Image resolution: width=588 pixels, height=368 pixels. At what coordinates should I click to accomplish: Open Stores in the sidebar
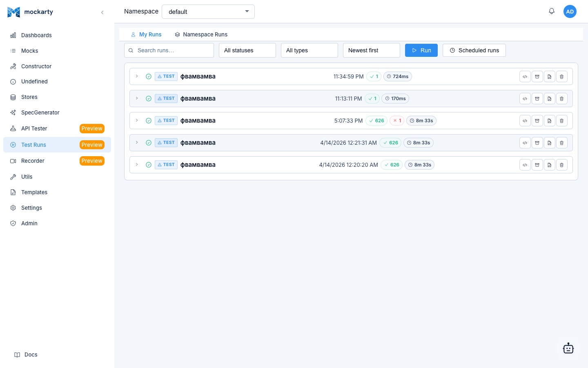coord(57,97)
